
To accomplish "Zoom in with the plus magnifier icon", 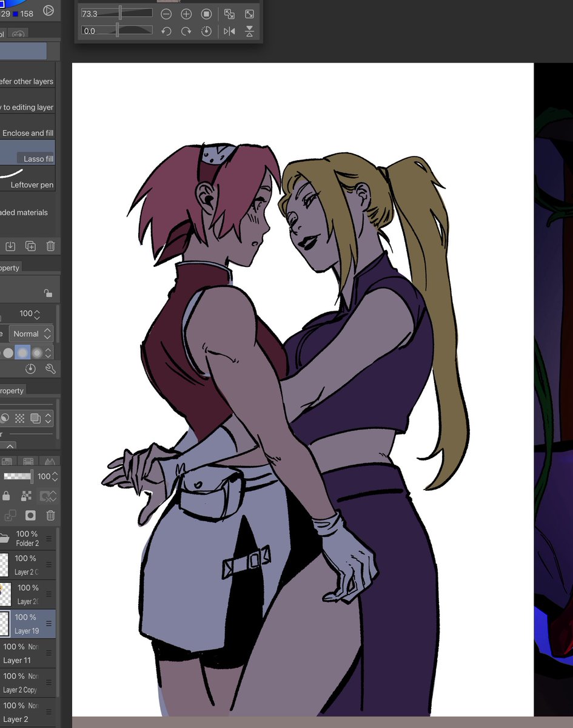I will [186, 14].
